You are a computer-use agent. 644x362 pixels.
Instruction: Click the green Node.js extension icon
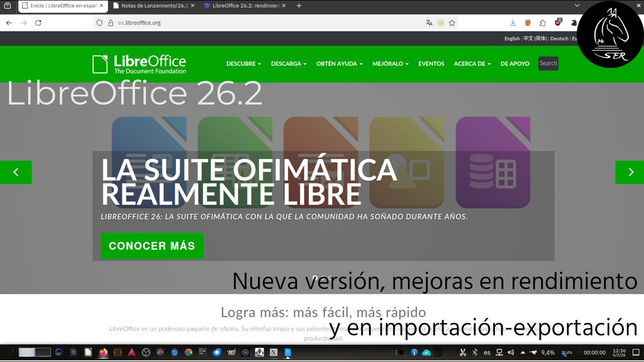[441, 23]
